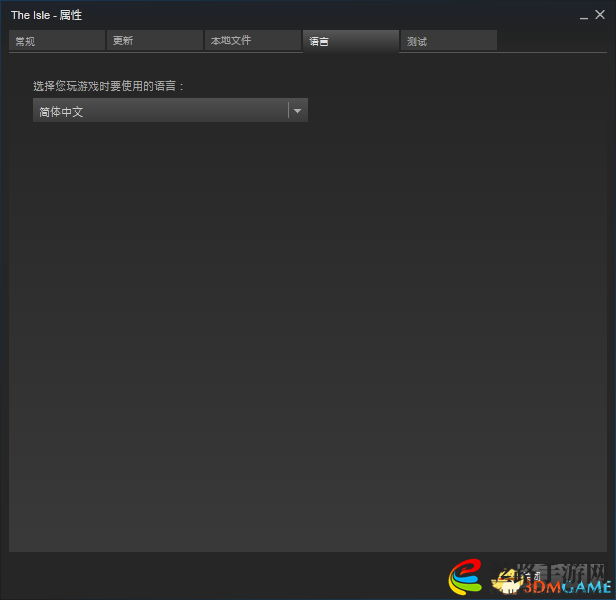Open the 简体中文 language dropdown
Image resolution: width=616 pixels, height=600 pixels.
pos(170,110)
